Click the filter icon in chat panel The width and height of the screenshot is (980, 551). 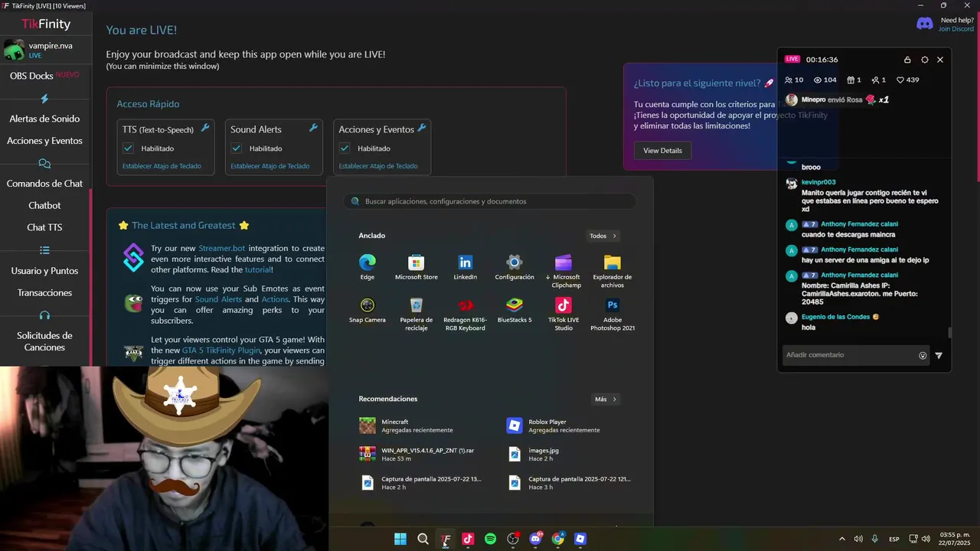pyautogui.click(x=939, y=355)
